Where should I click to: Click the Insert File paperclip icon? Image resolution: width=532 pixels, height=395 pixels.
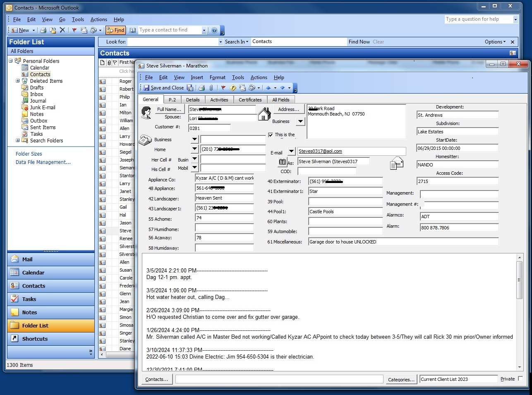[211, 88]
